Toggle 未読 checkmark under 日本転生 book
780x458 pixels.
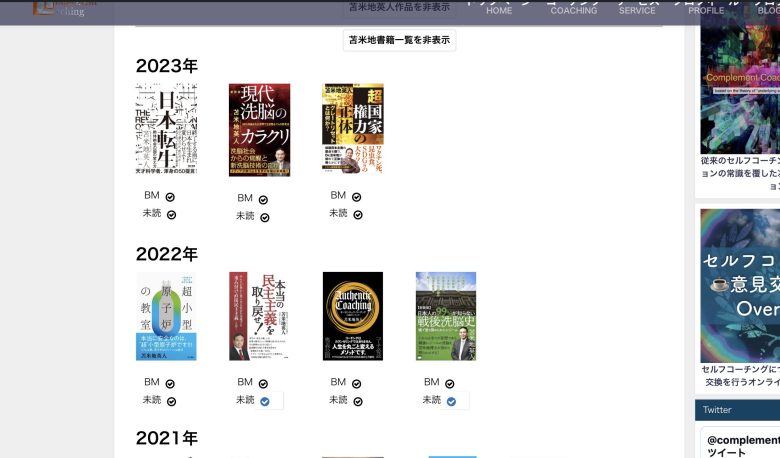[x=171, y=214]
